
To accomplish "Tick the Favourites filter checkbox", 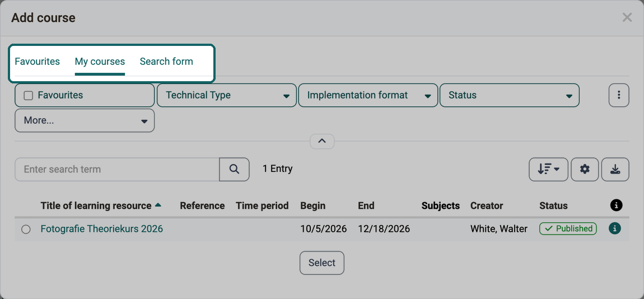I will pos(29,96).
